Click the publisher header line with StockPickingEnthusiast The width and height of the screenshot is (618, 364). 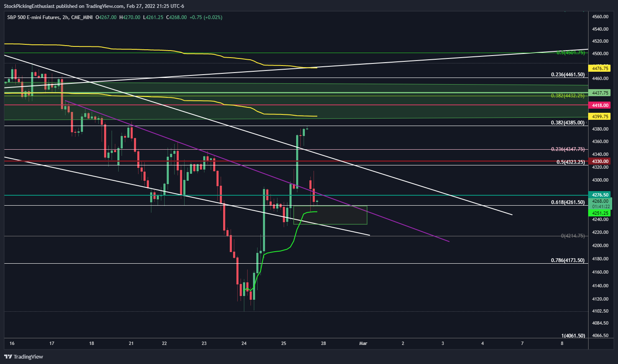coord(94,6)
